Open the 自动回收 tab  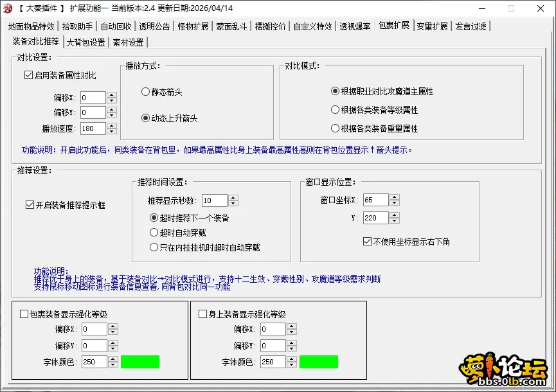(116, 26)
